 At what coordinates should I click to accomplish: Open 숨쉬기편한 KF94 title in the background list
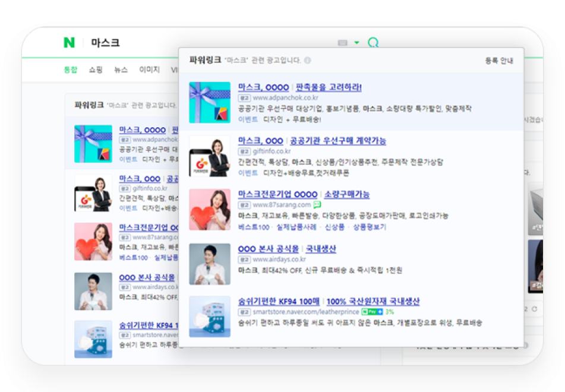coord(149,325)
